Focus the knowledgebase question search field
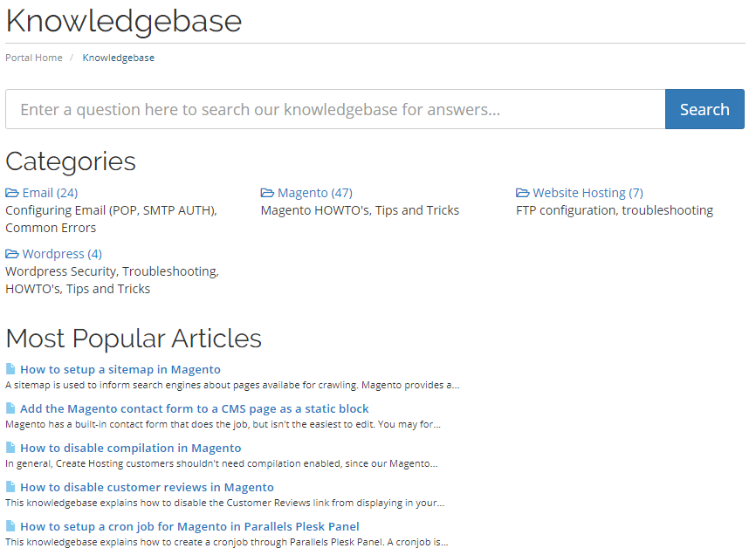Image resolution: width=756 pixels, height=555 pixels. click(x=335, y=109)
